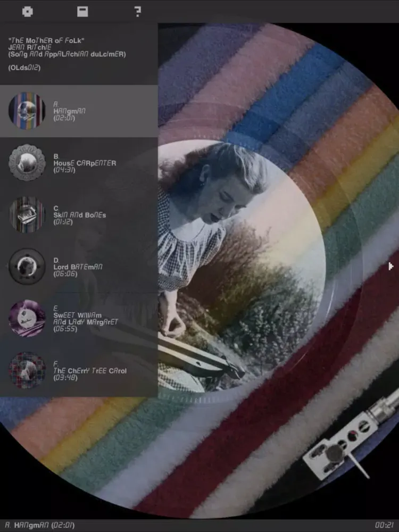Screen dimensions: 399x532
Task: Play track F. The Cherry Tree Carol title
Action: click(90, 370)
